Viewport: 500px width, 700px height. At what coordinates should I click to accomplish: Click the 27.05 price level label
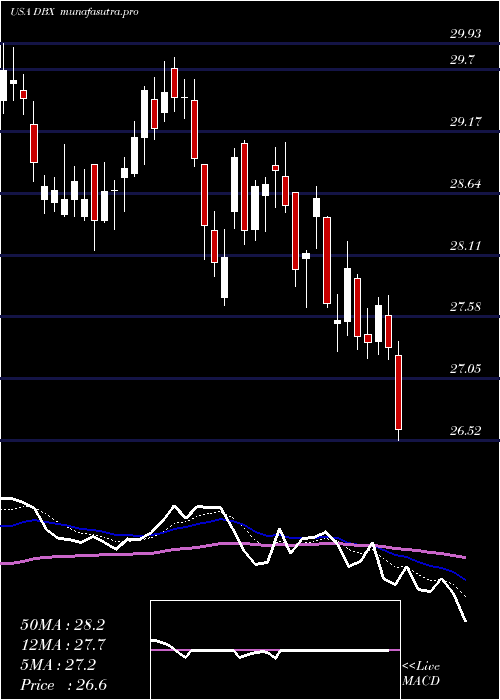[x=465, y=369]
